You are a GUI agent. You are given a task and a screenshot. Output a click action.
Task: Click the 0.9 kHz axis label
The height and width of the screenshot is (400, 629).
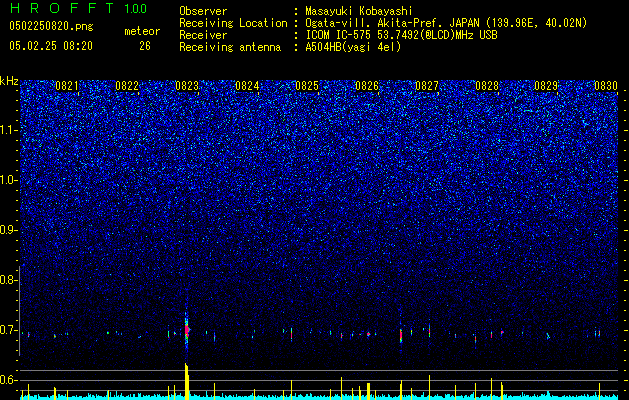click(x=7, y=230)
